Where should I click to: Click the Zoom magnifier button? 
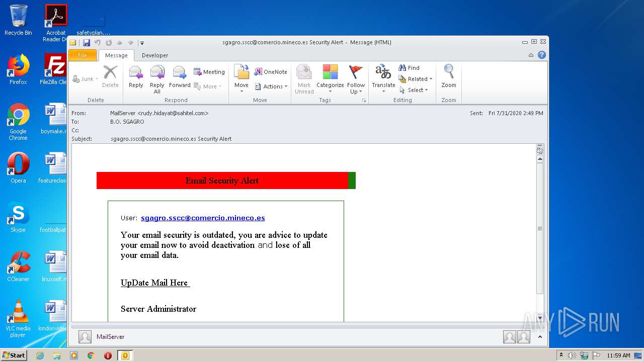(x=449, y=77)
